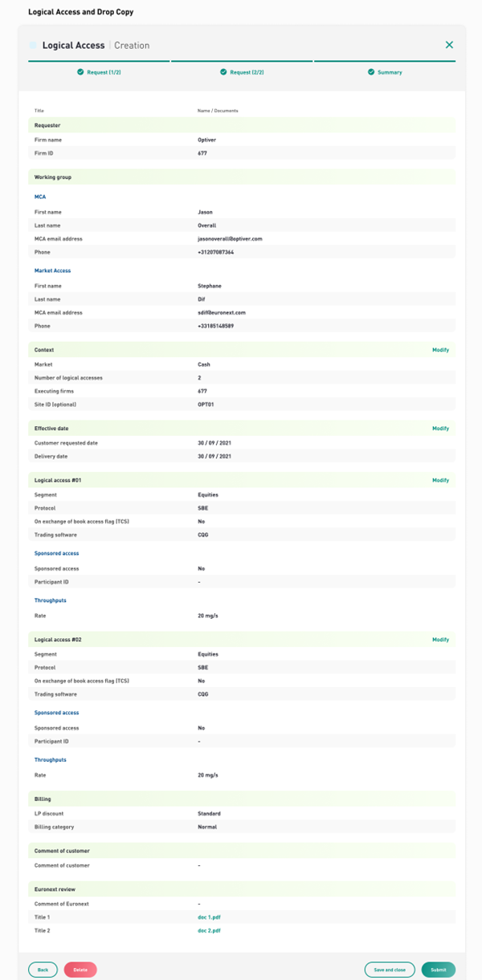Viewport: 482px width, 980px height.
Task: Open the Summary step
Action: pos(385,72)
